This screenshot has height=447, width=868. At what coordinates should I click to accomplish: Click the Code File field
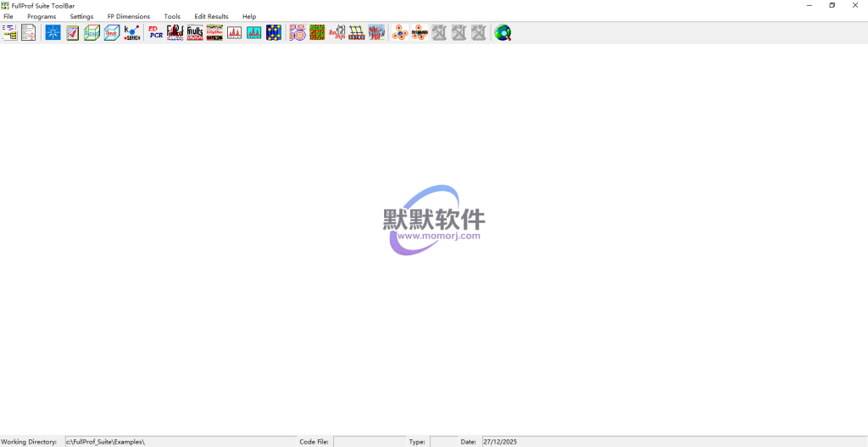click(369, 442)
